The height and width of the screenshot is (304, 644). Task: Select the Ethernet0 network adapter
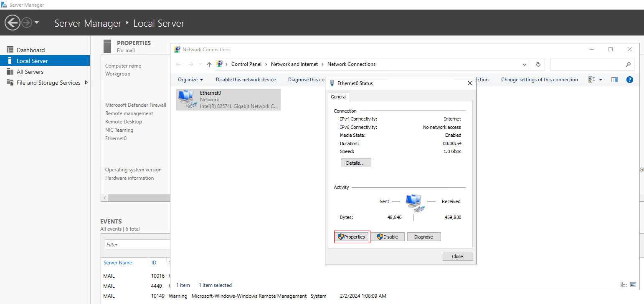228,100
